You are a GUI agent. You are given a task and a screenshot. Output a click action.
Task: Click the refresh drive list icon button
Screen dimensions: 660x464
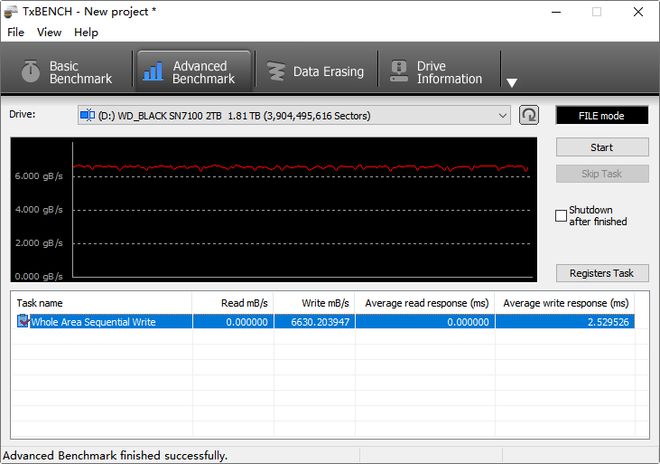[529, 115]
